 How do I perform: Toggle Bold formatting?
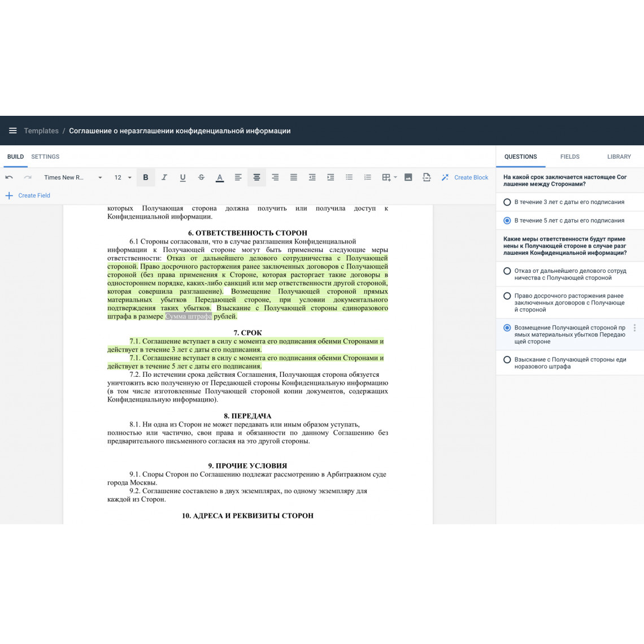pyautogui.click(x=145, y=177)
